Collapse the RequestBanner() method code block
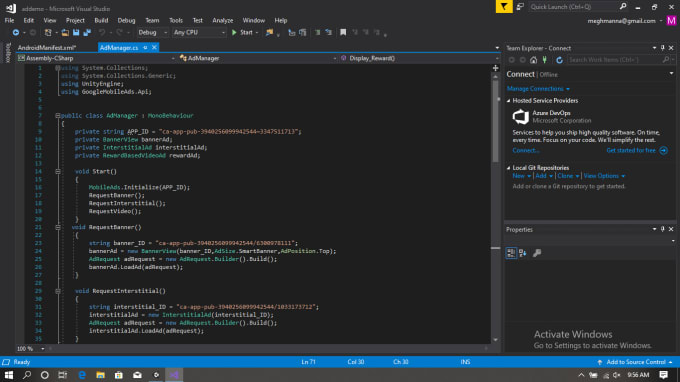 coord(58,227)
